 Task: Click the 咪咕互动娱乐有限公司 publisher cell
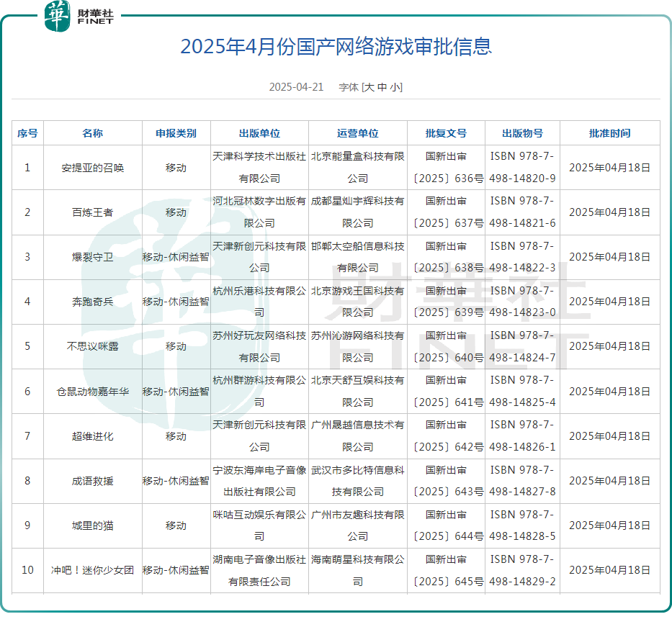[x=259, y=525]
